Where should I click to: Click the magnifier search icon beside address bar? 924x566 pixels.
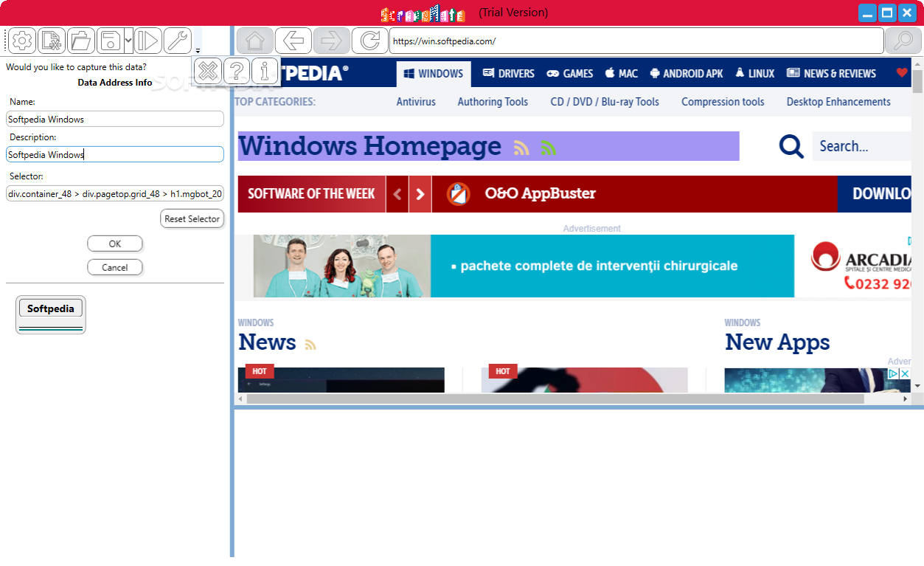[903, 41]
